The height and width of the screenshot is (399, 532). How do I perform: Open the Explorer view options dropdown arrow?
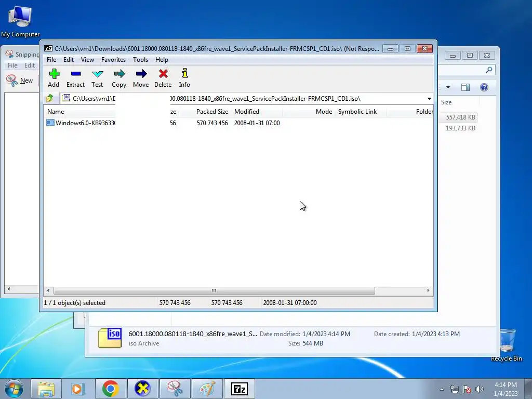pos(448,87)
